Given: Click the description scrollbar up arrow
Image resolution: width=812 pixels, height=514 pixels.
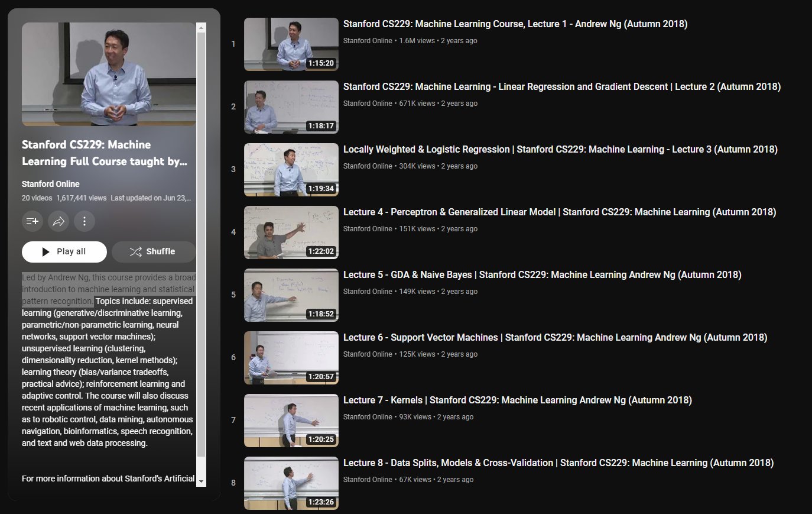Looking at the screenshot, I should point(201,28).
